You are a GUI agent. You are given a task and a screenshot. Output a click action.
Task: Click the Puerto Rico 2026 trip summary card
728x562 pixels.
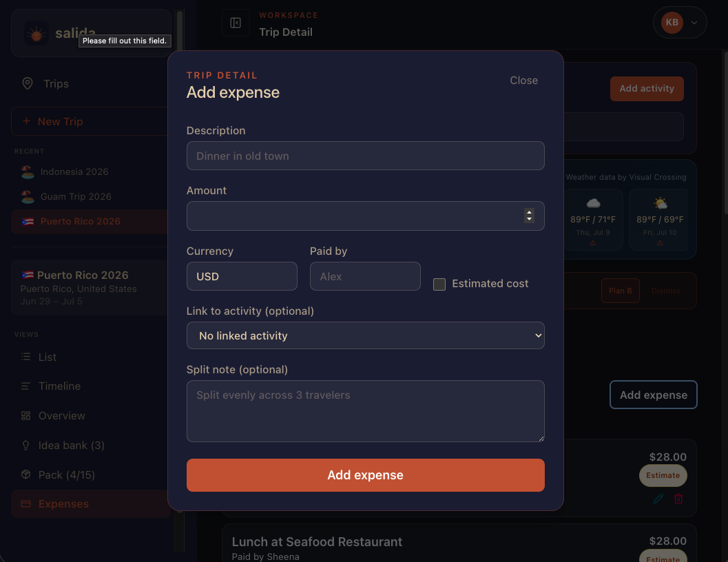(x=90, y=287)
